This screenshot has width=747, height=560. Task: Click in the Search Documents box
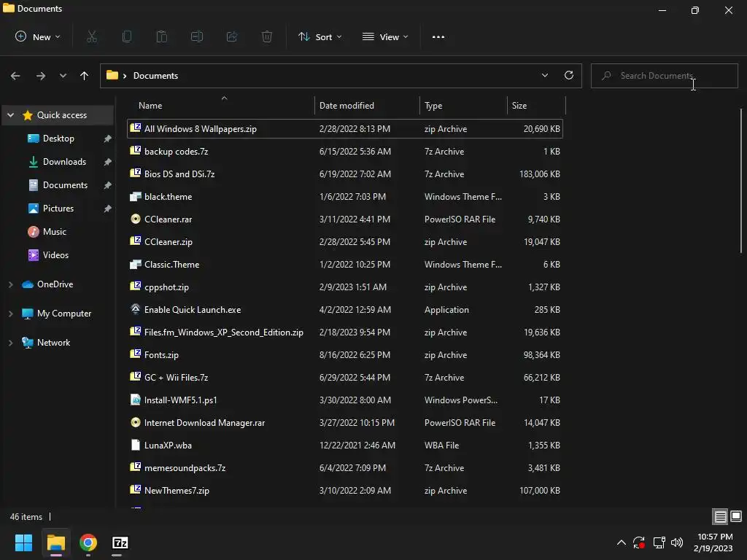point(664,76)
